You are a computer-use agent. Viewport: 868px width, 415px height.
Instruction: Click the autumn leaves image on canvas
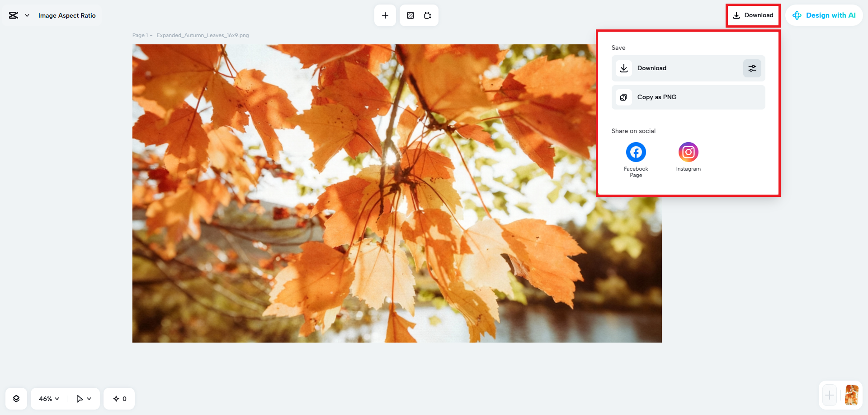[362, 226]
